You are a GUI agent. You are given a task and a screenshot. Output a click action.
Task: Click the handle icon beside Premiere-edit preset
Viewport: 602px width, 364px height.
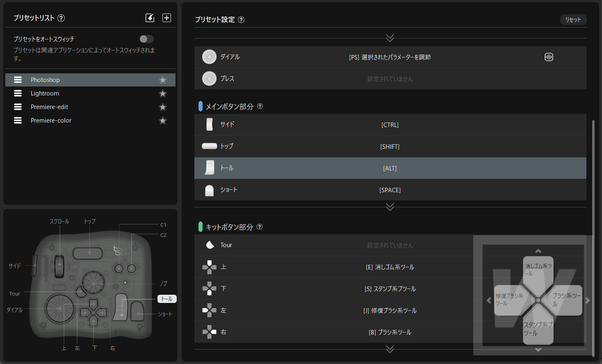(x=18, y=107)
